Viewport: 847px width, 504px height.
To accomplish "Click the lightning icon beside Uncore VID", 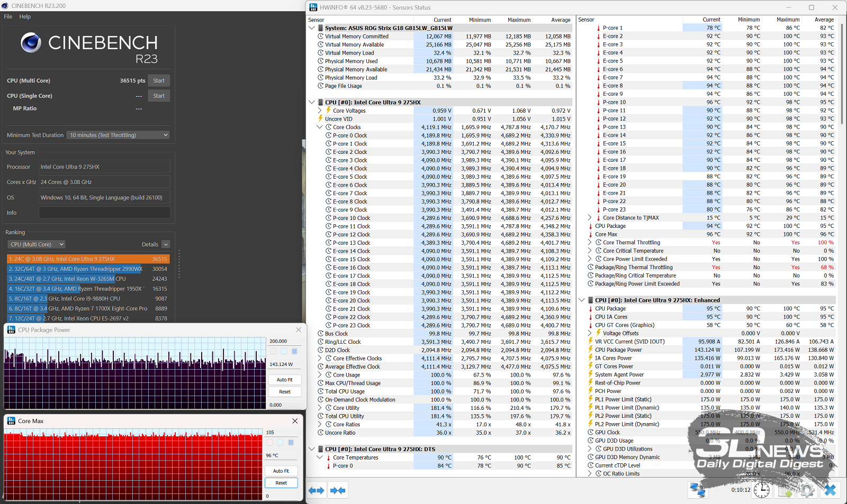I will coord(320,119).
